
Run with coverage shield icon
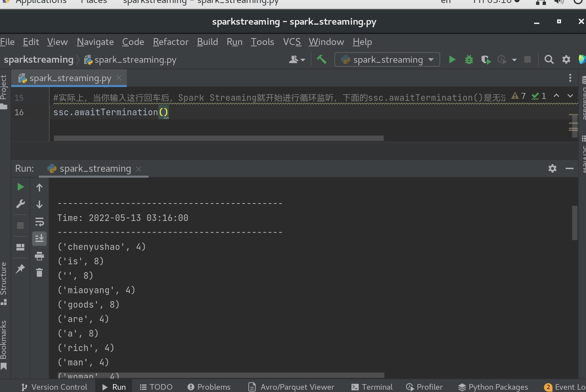pos(486,60)
